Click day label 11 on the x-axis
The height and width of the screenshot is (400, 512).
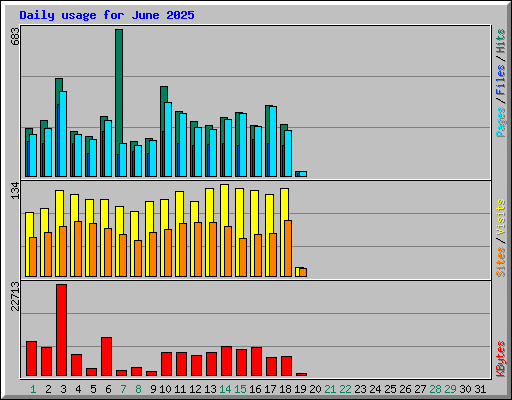pyautogui.click(x=180, y=389)
